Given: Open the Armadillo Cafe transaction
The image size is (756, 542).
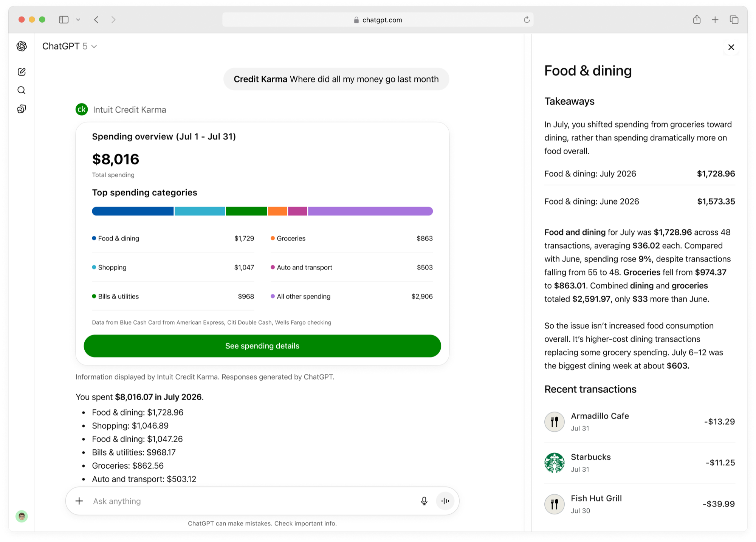Looking at the screenshot, I should pos(640,422).
